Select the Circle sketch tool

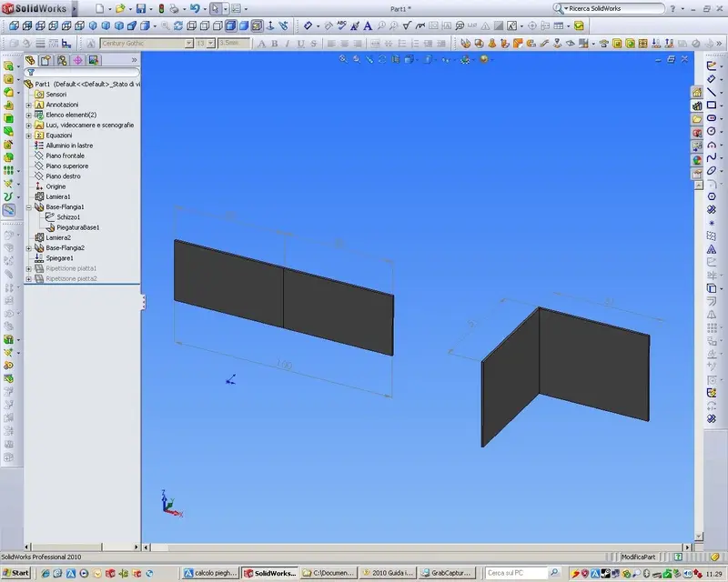712,131
